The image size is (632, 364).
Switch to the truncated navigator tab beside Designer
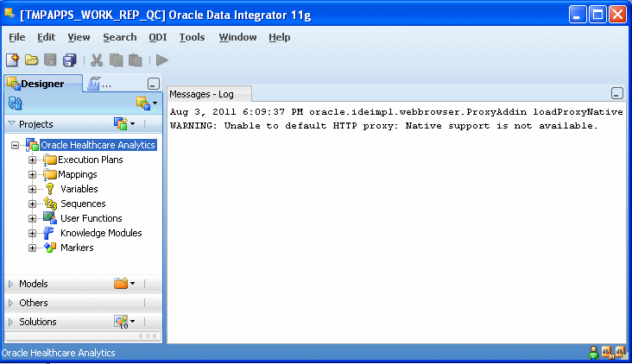(x=99, y=84)
